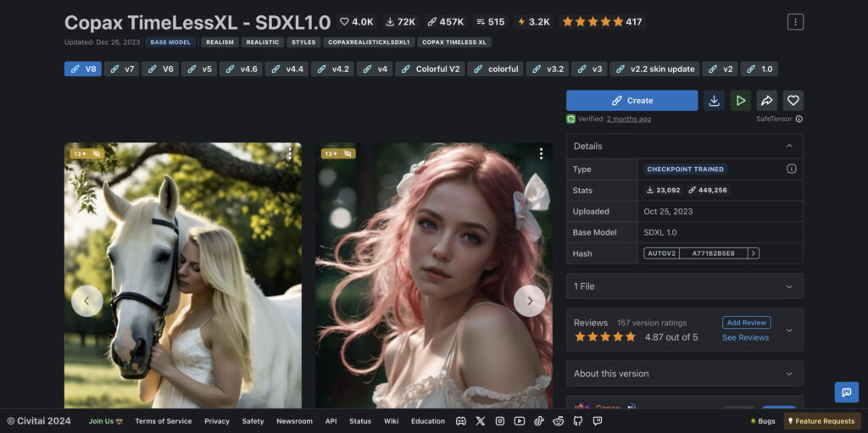Screen dimensions: 868x433
Task: Open the GitHub footer icon
Action: pyautogui.click(x=577, y=421)
